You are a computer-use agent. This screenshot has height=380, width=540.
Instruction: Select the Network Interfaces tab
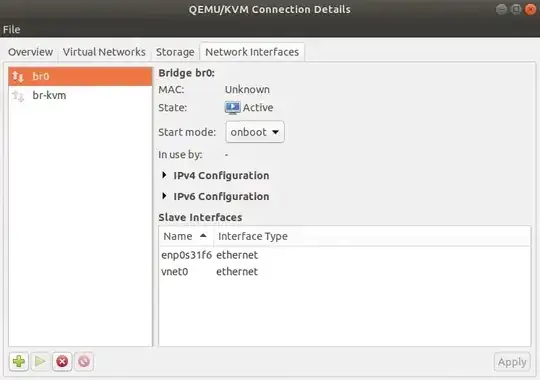click(x=252, y=52)
